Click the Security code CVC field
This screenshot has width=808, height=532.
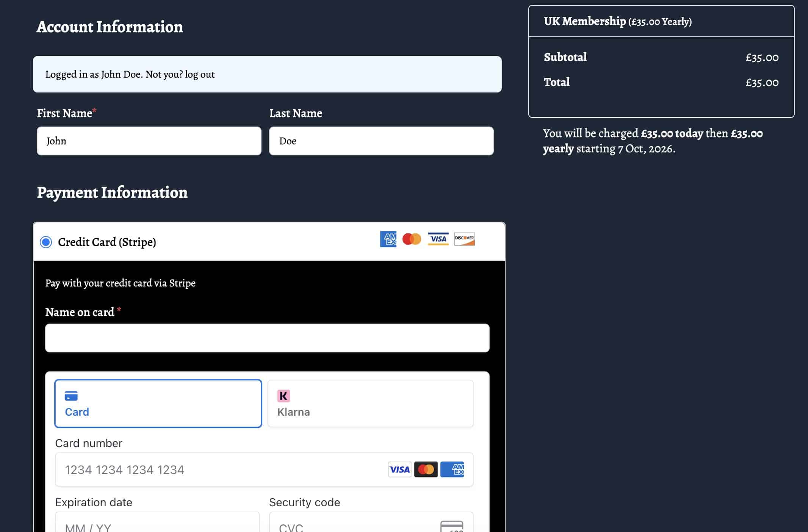click(x=371, y=522)
